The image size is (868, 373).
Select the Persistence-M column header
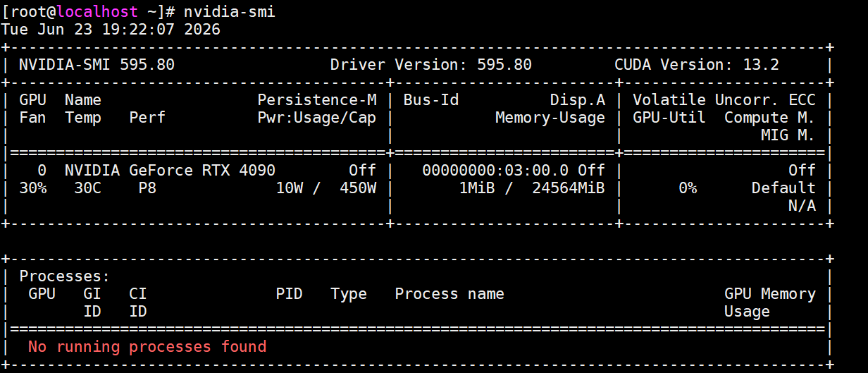317,100
